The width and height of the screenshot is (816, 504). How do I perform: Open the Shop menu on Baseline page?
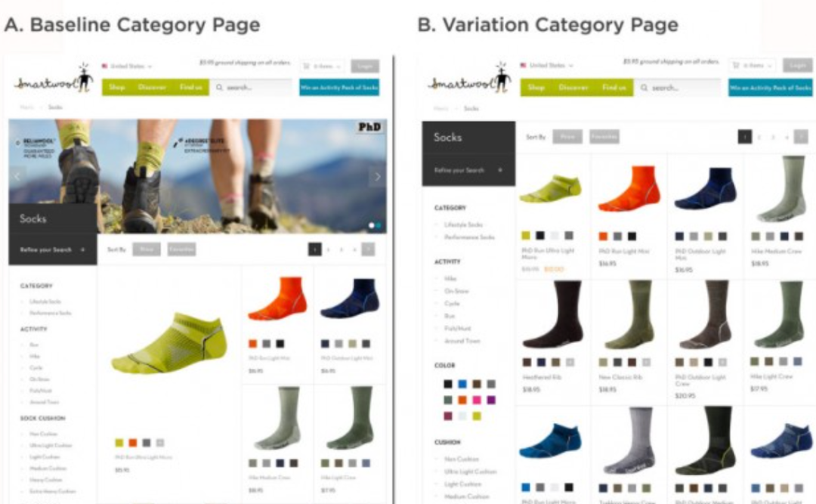117,88
